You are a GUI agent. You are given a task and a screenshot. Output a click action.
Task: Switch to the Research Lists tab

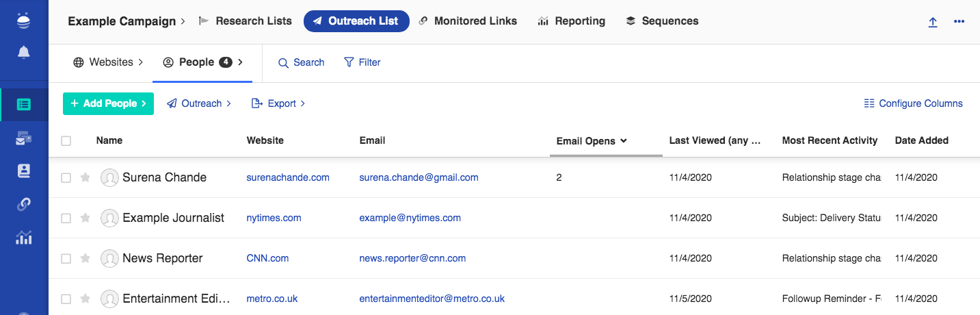245,21
